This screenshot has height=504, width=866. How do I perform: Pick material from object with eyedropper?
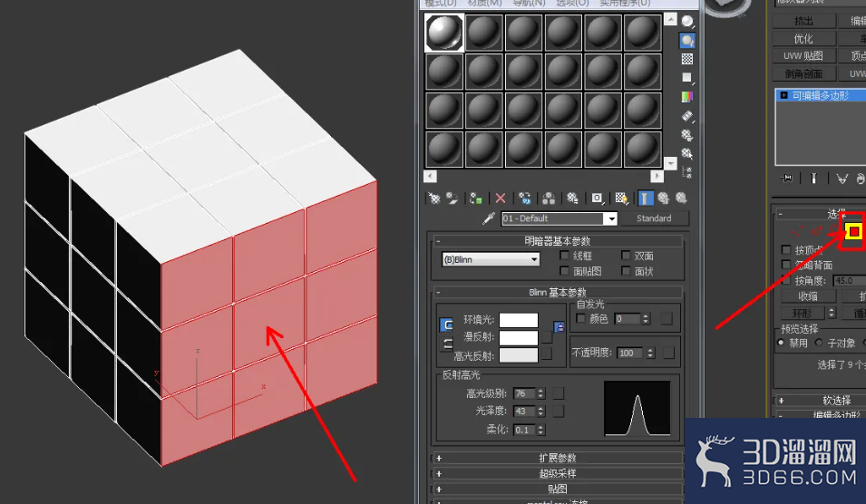pos(488,218)
